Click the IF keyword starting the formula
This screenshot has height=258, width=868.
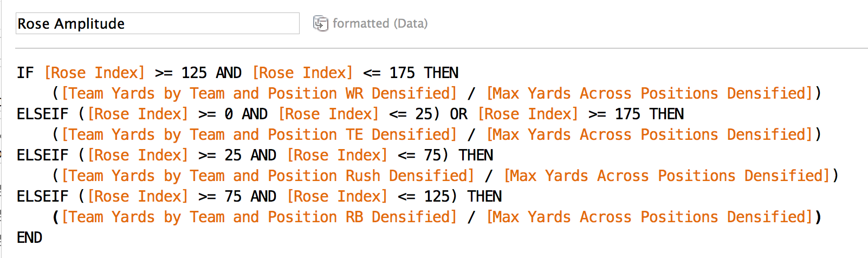point(25,73)
